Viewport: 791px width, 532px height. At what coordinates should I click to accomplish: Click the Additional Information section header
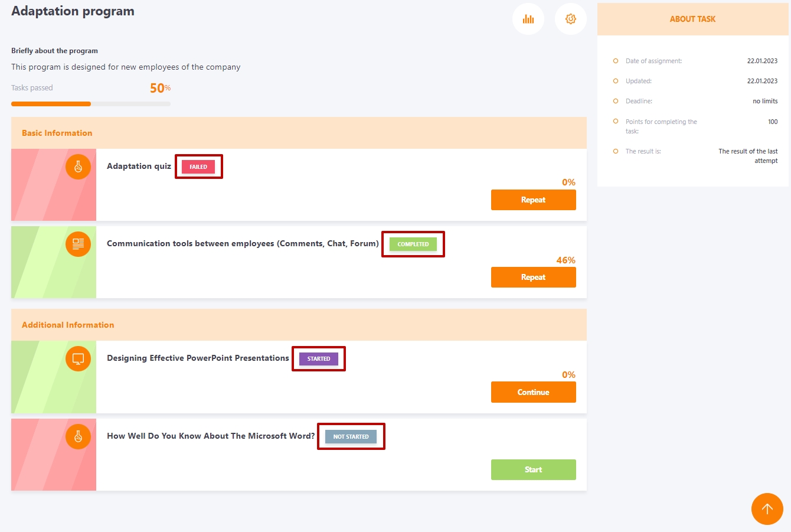(x=299, y=325)
